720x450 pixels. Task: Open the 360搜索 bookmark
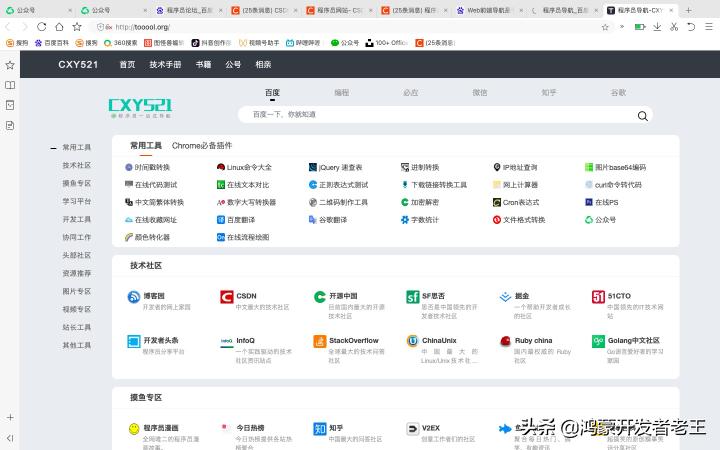click(x=120, y=43)
